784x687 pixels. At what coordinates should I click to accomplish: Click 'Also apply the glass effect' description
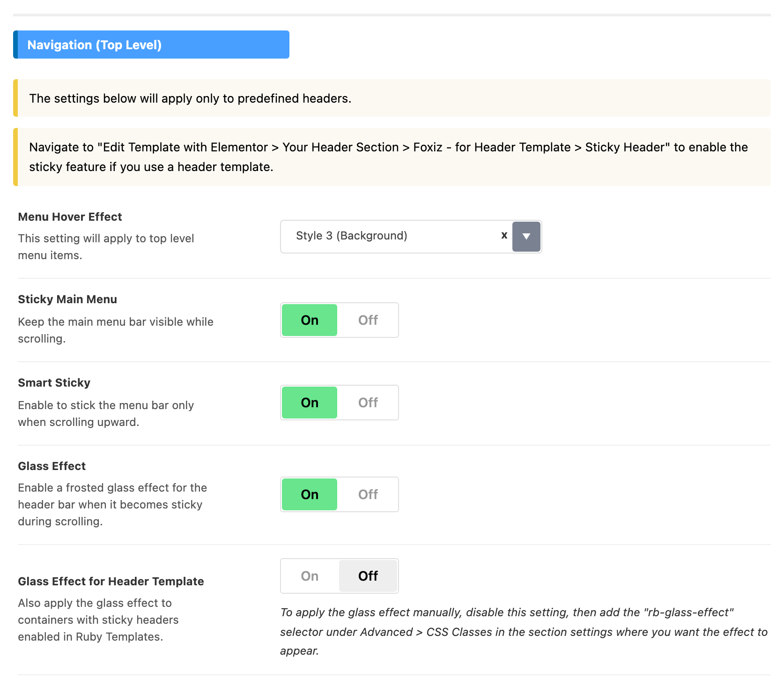98,620
